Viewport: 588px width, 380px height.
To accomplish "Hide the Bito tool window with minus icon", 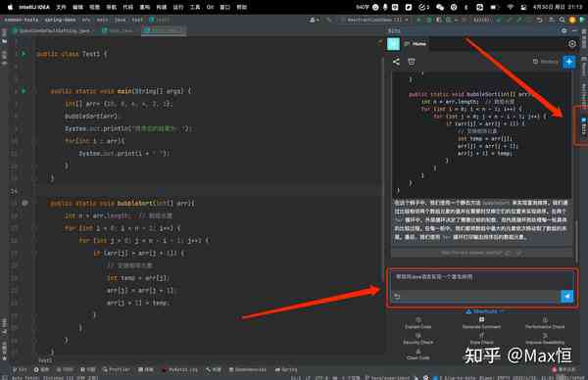I will [575, 30].
